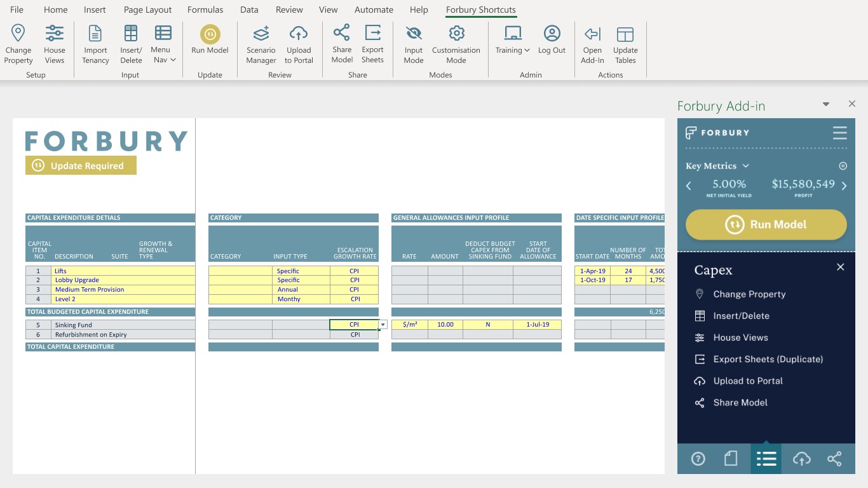The height and width of the screenshot is (488, 868).
Task: Select the Lobby Upgrade description cell
Action: pyautogui.click(x=123, y=280)
